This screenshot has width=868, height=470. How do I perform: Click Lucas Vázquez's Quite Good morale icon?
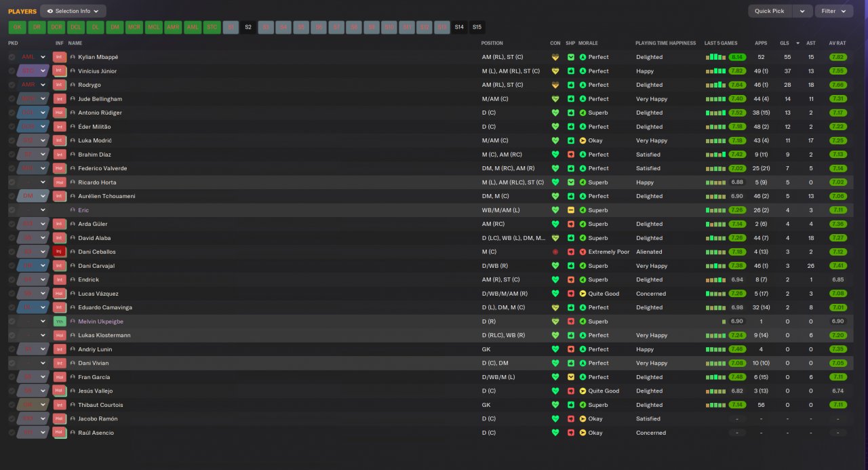point(583,294)
